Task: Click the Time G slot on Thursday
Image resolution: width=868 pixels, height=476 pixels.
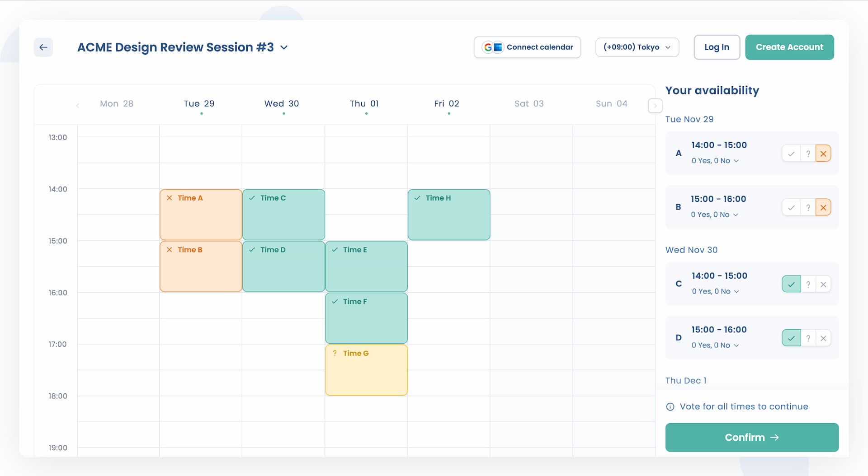Action: [x=366, y=370]
